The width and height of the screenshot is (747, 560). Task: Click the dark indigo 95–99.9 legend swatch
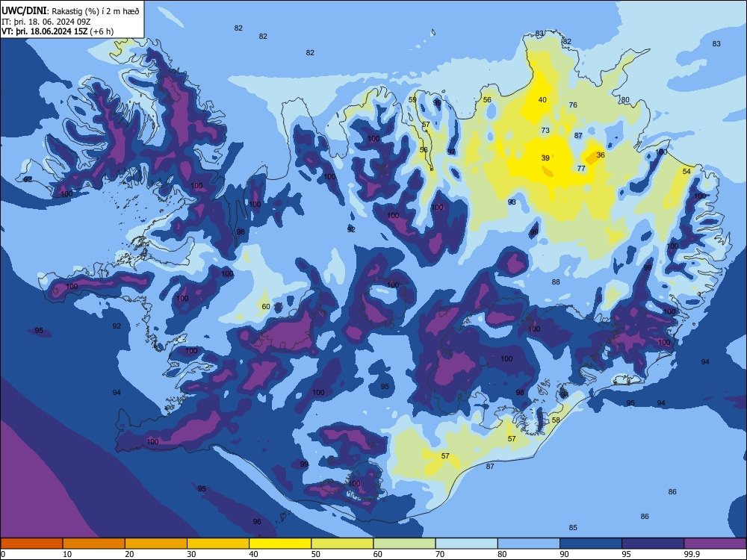click(x=653, y=544)
